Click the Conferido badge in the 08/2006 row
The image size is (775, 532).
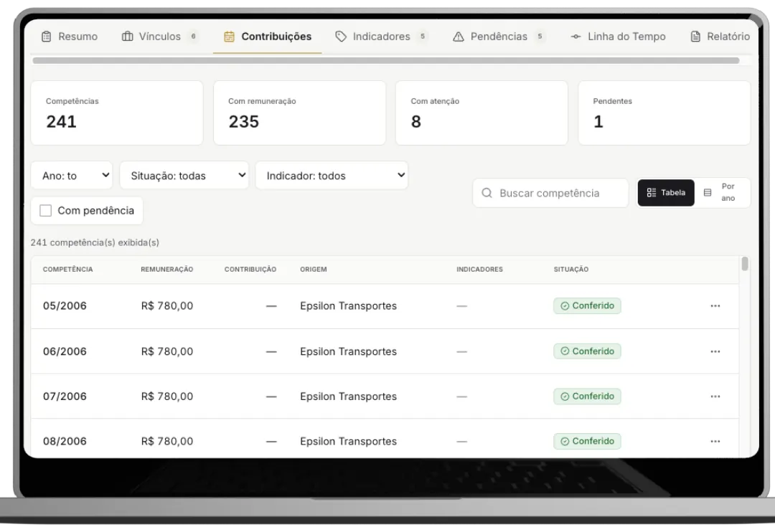[587, 442]
